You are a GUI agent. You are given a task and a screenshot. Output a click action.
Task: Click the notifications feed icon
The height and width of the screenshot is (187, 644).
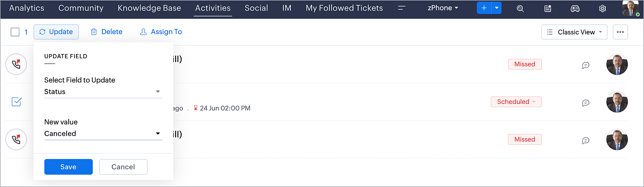pos(547,8)
